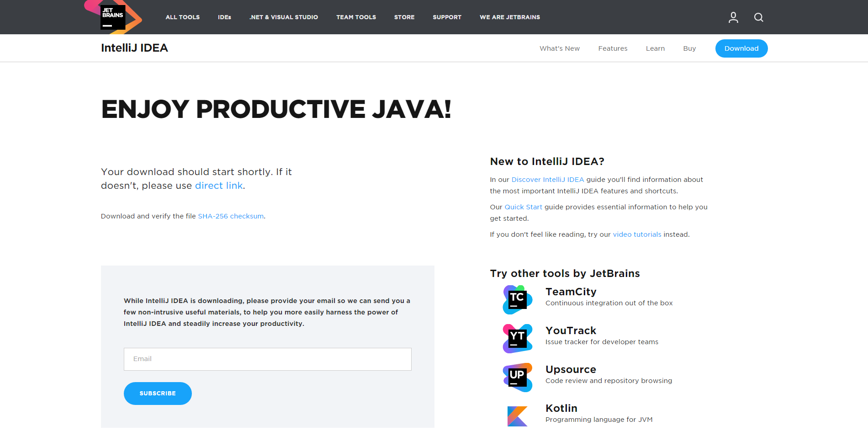868x447 pixels.
Task: Open the search magnifier icon
Action: [x=758, y=17]
